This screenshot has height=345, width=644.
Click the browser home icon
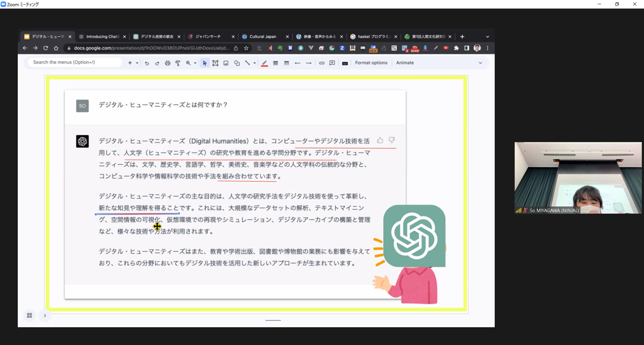[x=56, y=48]
